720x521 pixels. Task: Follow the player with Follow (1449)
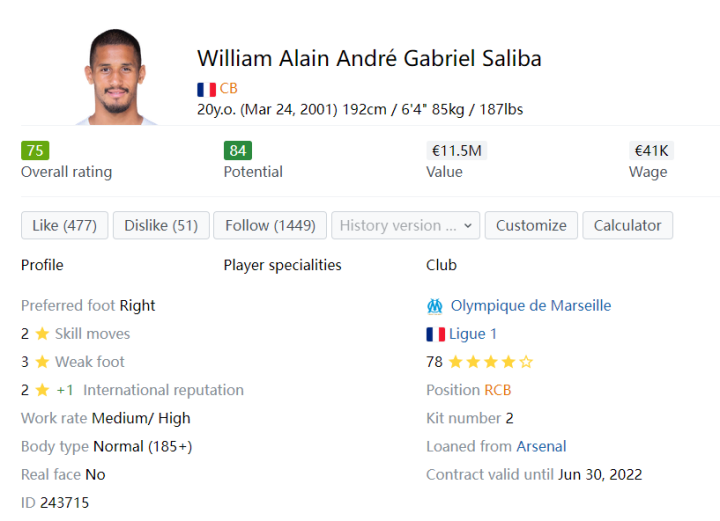click(270, 225)
